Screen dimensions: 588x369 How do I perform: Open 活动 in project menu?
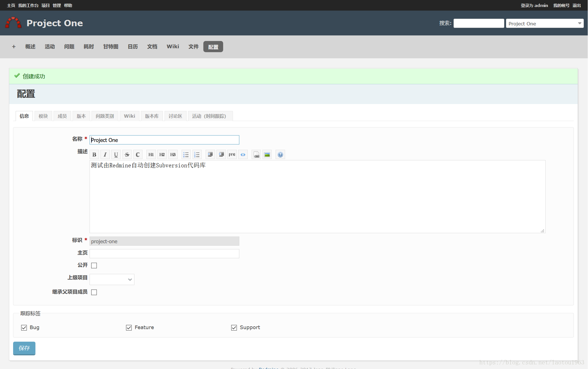click(50, 47)
